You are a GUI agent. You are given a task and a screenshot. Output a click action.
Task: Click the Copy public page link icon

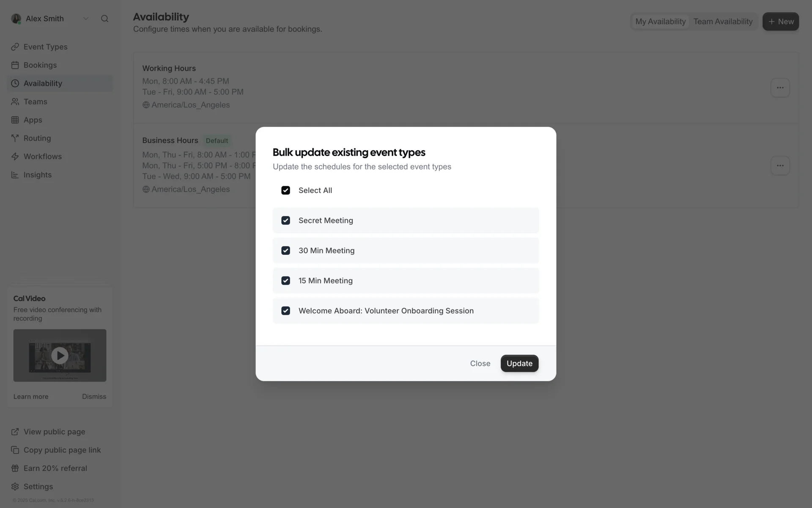coord(15,450)
